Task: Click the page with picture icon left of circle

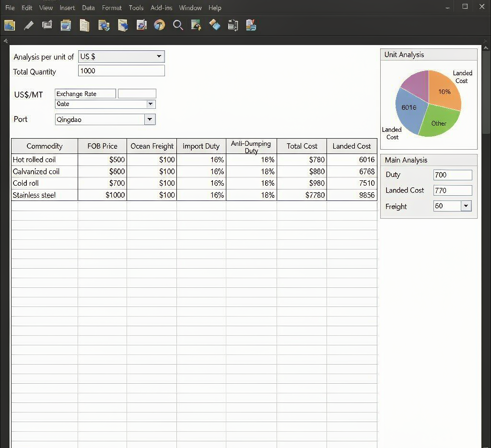Action: click(x=141, y=25)
